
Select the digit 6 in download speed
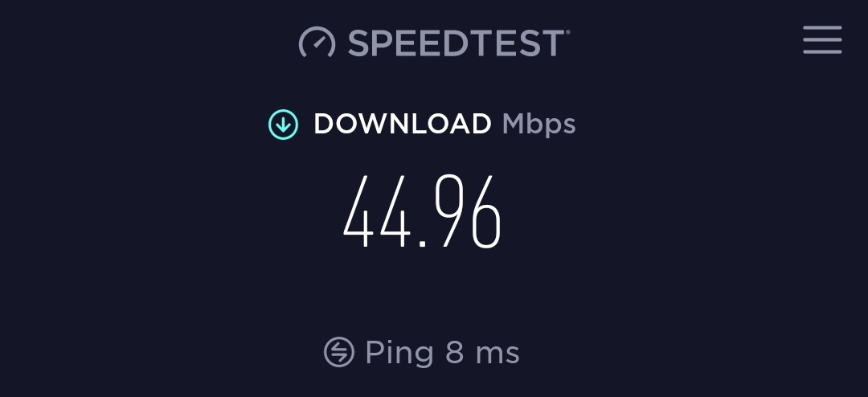tap(486, 211)
